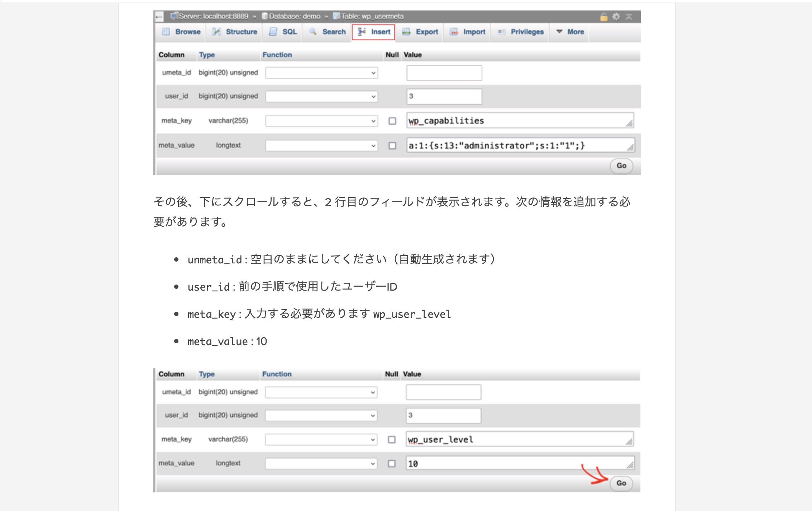812x511 pixels.
Task: Toggle Null checkbox for wp_user_level meta_key
Action: [392, 440]
